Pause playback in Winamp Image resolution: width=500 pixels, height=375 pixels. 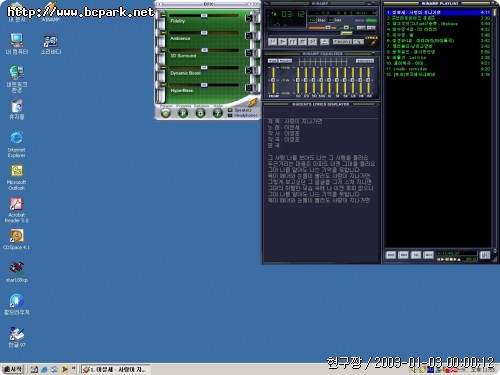click(x=293, y=42)
